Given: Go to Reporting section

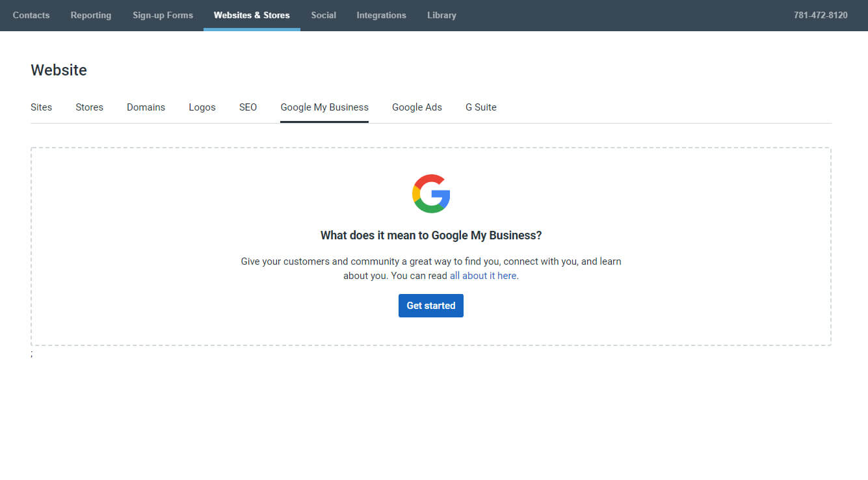Looking at the screenshot, I should click(91, 15).
